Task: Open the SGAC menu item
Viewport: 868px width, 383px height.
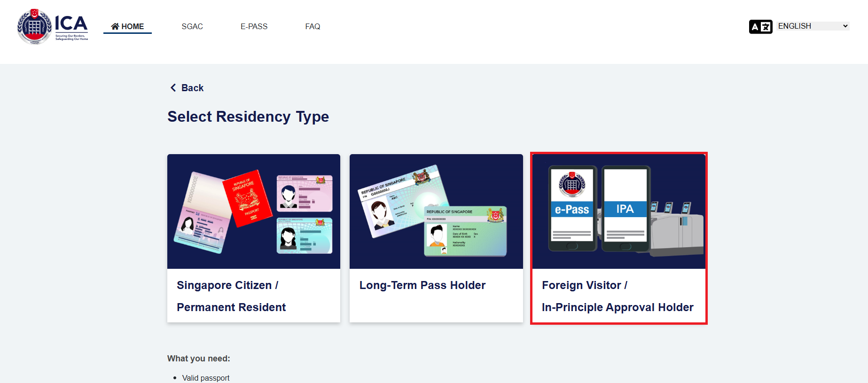Action: coord(192,26)
